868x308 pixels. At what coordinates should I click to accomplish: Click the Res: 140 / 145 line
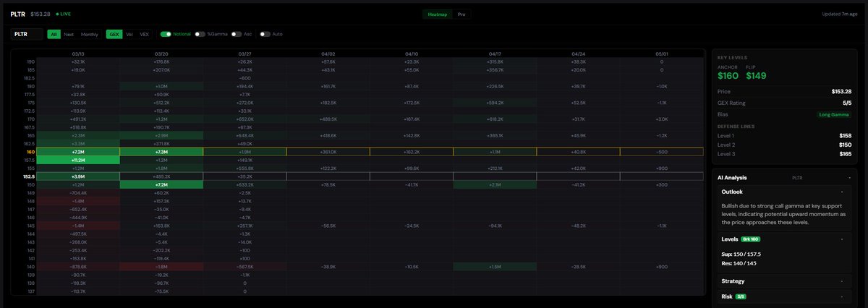[741, 263]
